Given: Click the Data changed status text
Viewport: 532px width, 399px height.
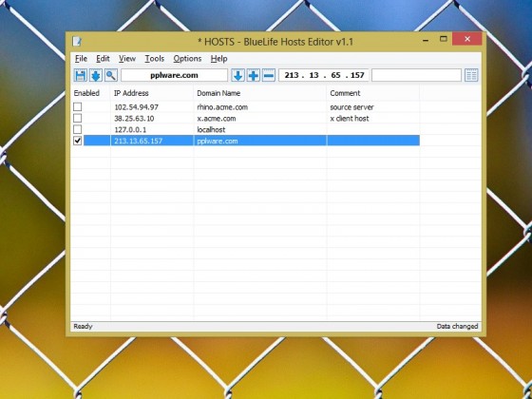Looking at the screenshot, I should (x=457, y=327).
